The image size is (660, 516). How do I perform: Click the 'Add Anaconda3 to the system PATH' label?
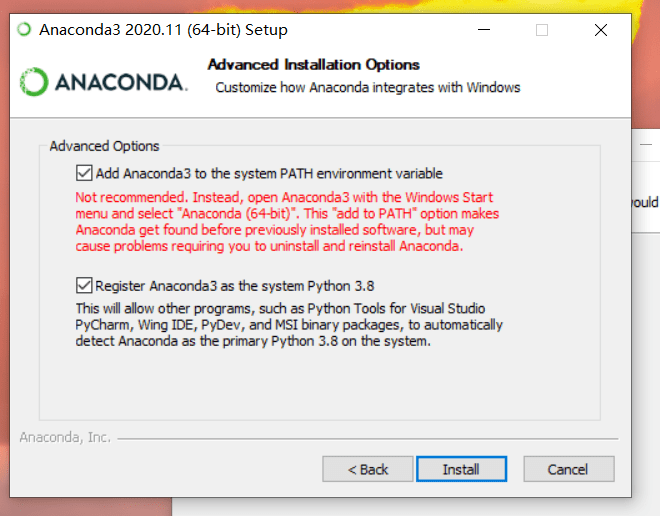[x=269, y=173]
